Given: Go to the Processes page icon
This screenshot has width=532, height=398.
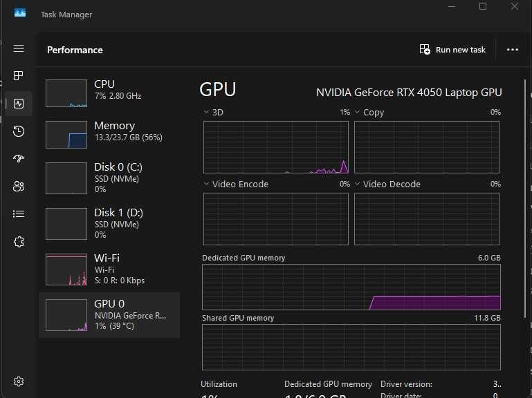Looking at the screenshot, I should click(18, 75).
